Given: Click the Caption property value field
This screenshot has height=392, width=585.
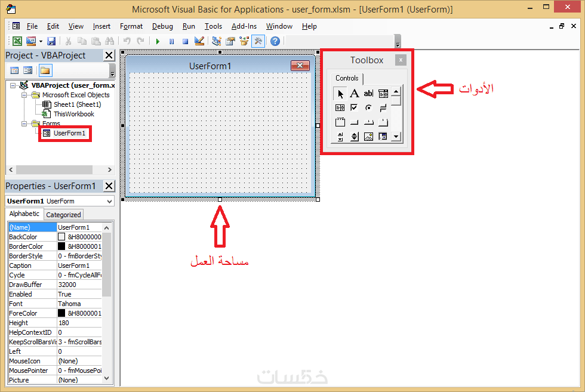Looking at the screenshot, I should (79, 266).
